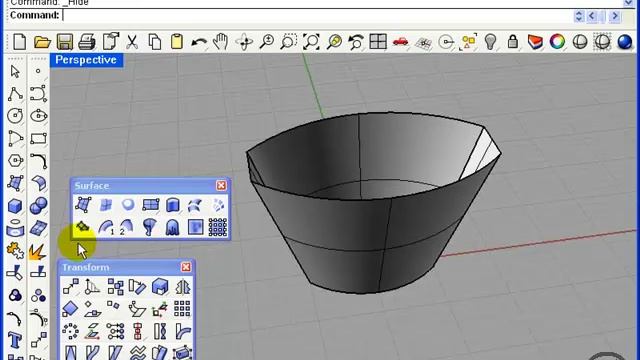Click the point grid icon in Surface panel
The height and width of the screenshot is (360, 640).
pos(218,227)
